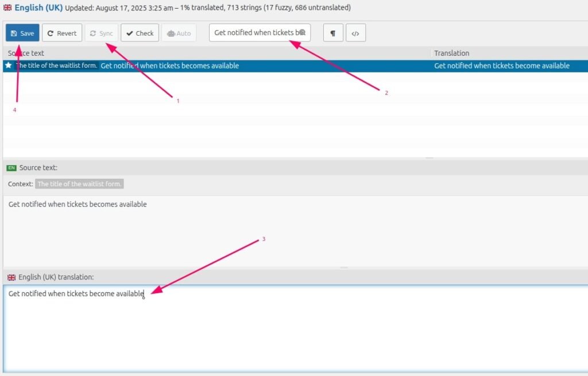Click the green EN source language badge

tap(11, 168)
